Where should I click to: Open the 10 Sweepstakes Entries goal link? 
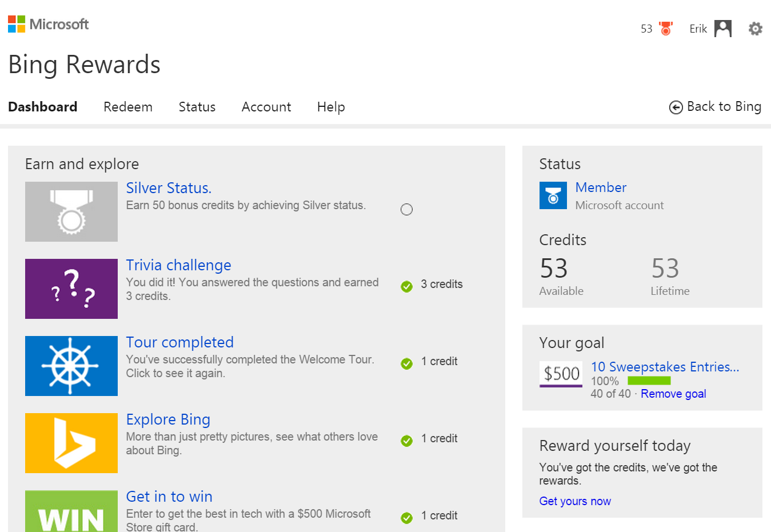pyautogui.click(x=665, y=367)
